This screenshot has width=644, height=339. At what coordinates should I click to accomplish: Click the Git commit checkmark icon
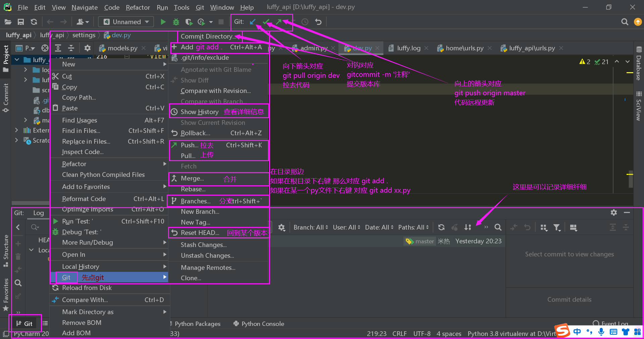click(266, 22)
